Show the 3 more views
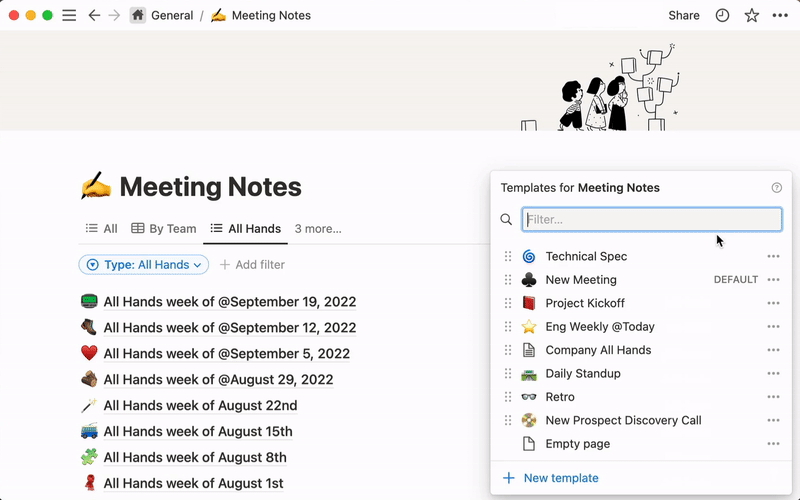The image size is (800, 500). tap(318, 229)
